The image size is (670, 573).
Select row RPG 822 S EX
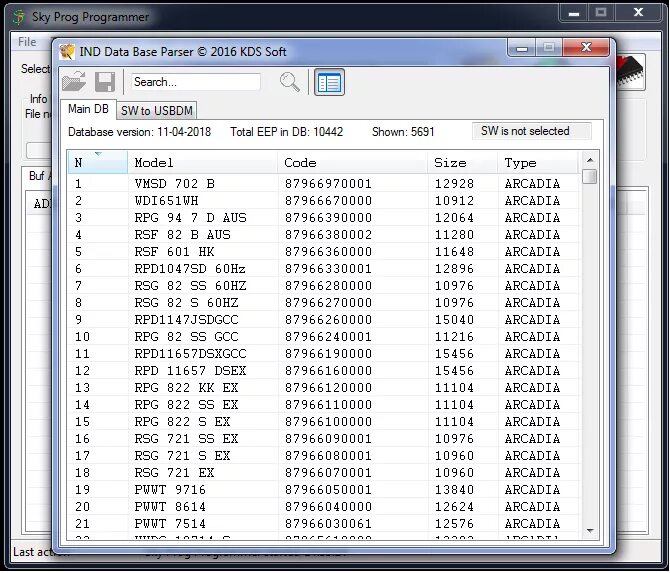(x=323, y=422)
